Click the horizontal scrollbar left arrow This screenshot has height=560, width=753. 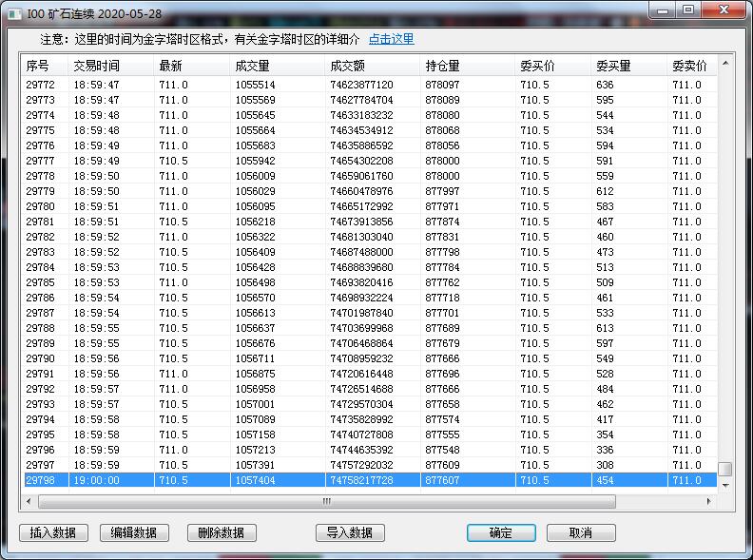pyautogui.click(x=29, y=501)
